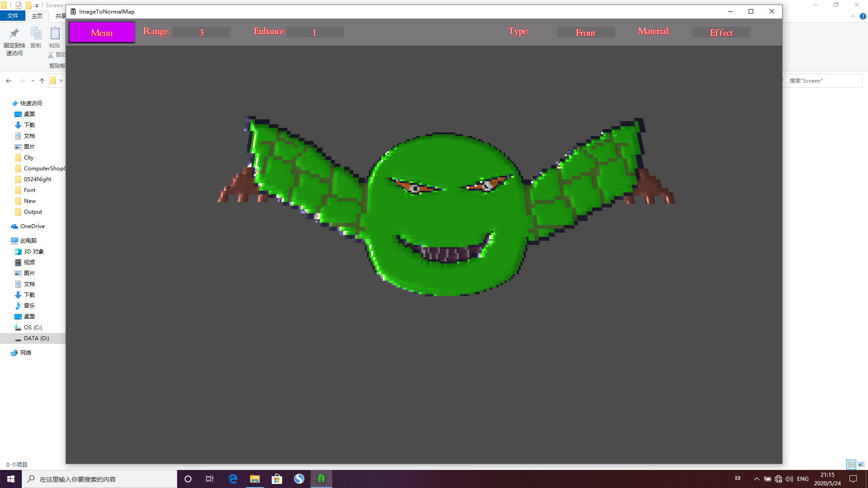Open Task View from the taskbar
This screenshot has width=868, height=488.
pos(210,479)
